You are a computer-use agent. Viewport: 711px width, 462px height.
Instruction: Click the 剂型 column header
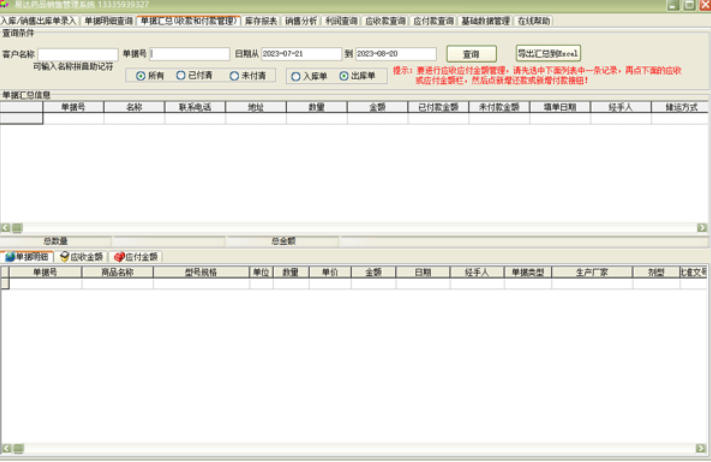(x=656, y=272)
